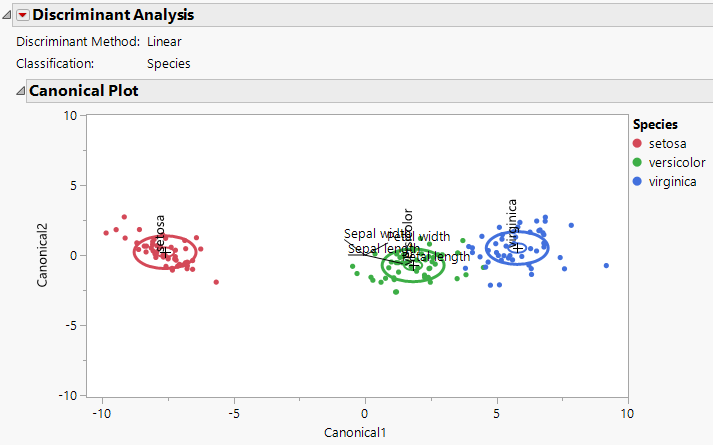Screen dimensions: 713x445
Task: Select virginica label in the legend
Action: tap(672, 181)
